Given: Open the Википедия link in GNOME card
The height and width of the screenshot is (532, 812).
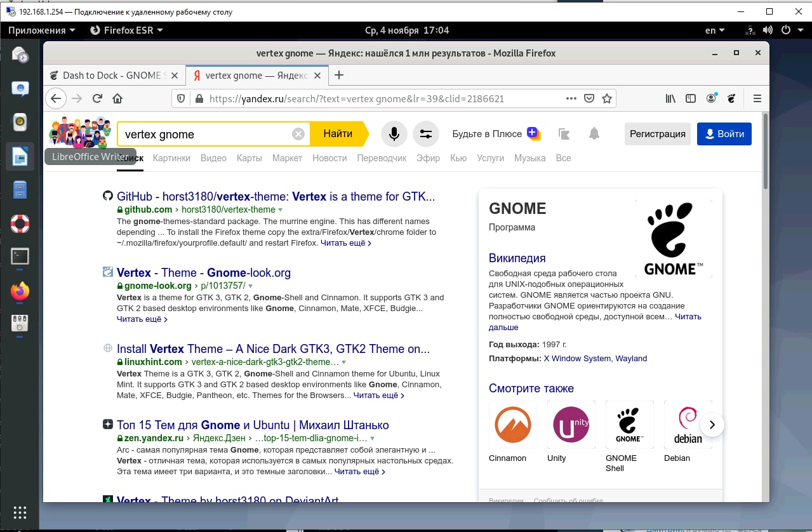Looking at the screenshot, I should click(517, 258).
